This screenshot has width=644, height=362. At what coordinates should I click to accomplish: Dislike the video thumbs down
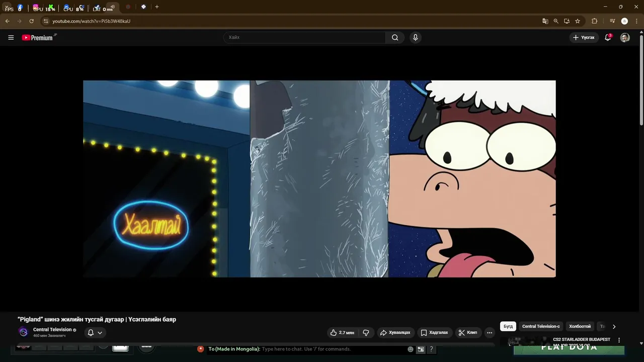(x=366, y=332)
